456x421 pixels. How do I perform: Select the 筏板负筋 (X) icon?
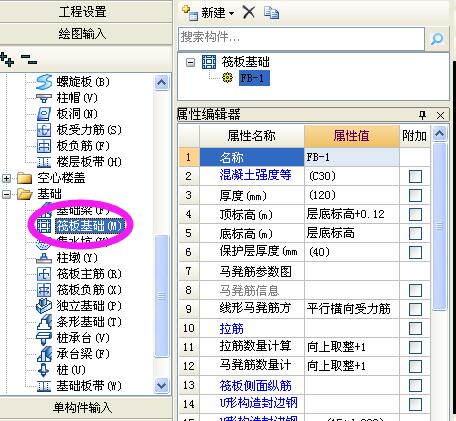click(44, 290)
